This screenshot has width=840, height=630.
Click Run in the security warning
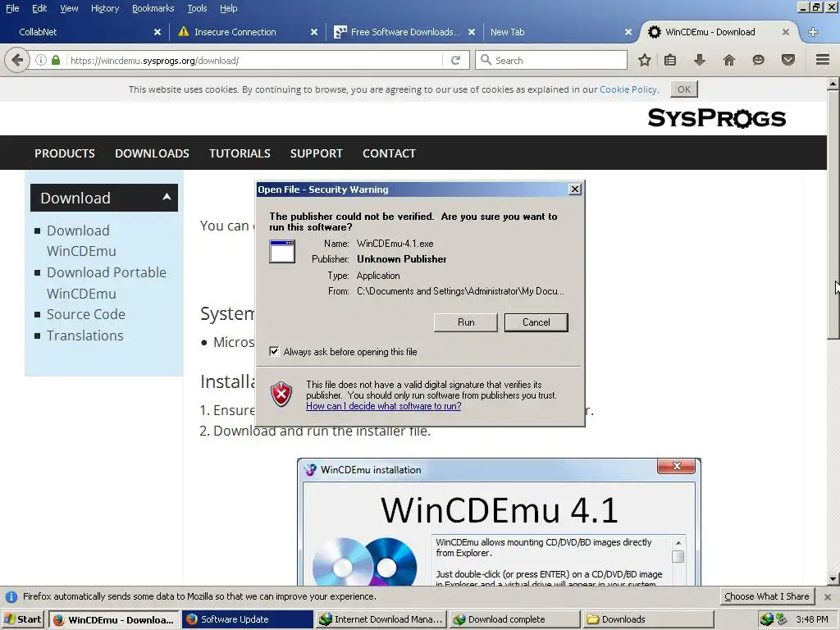click(466, 322)
